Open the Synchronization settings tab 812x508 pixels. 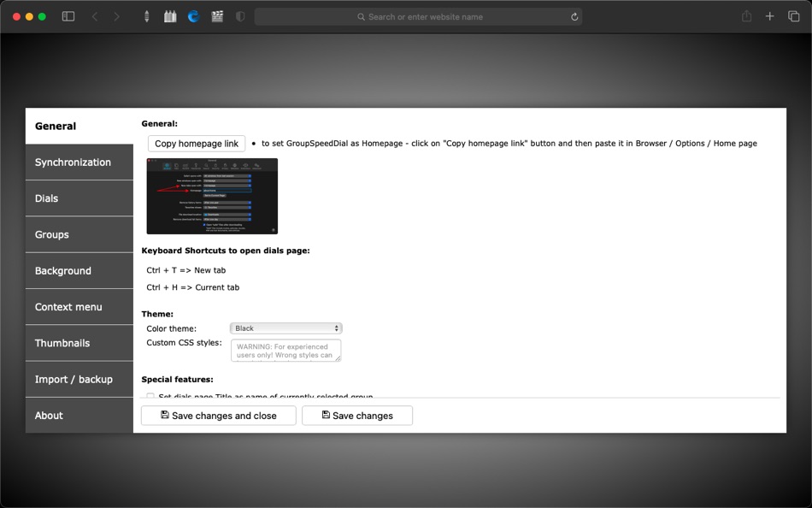coord(79,162)
